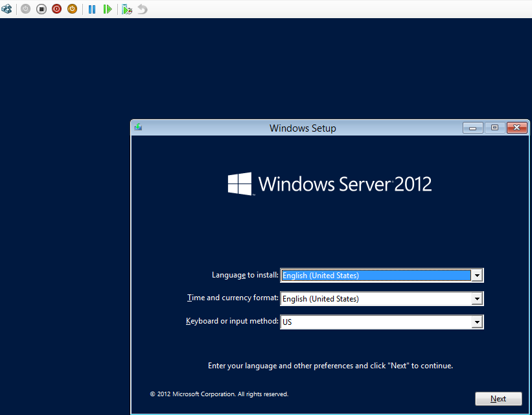Save VM state with the orange icon
The width and height of the screenshot is (532, 415).
click(x=73, y=9)
